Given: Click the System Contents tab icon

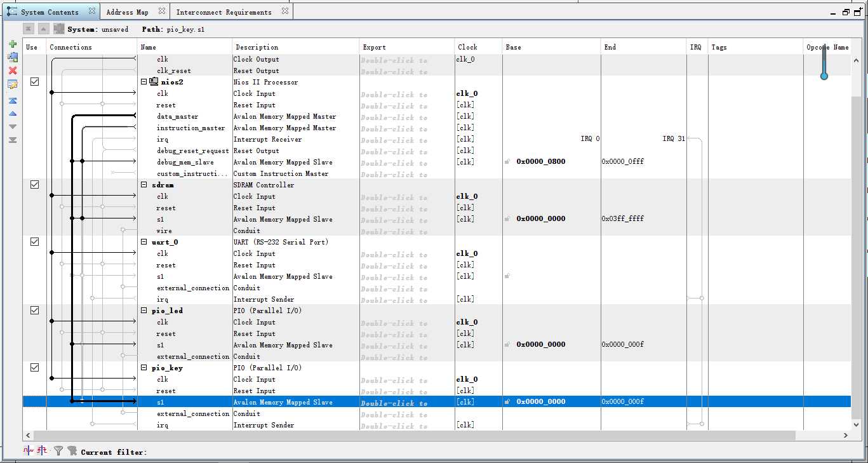Looking at the screenshot, I should 12,11.
